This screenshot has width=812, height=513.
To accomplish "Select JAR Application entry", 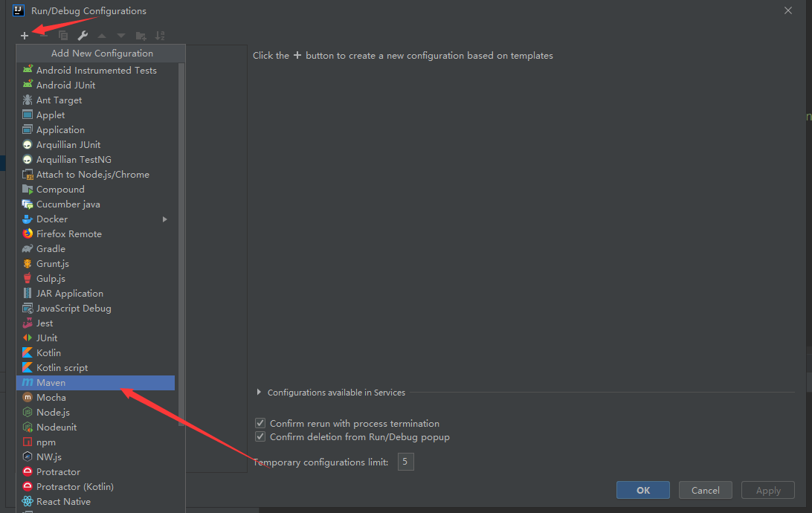I will click(x=96, y=294).
